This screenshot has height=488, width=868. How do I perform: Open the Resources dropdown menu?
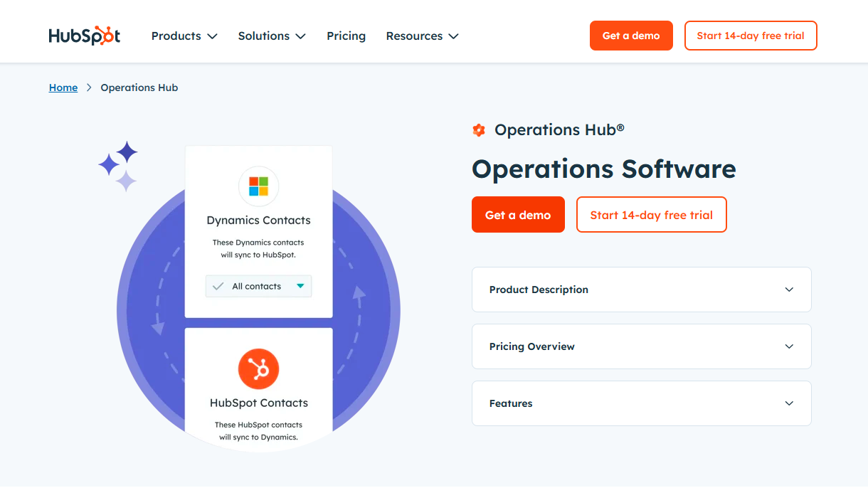pos(422,36)
